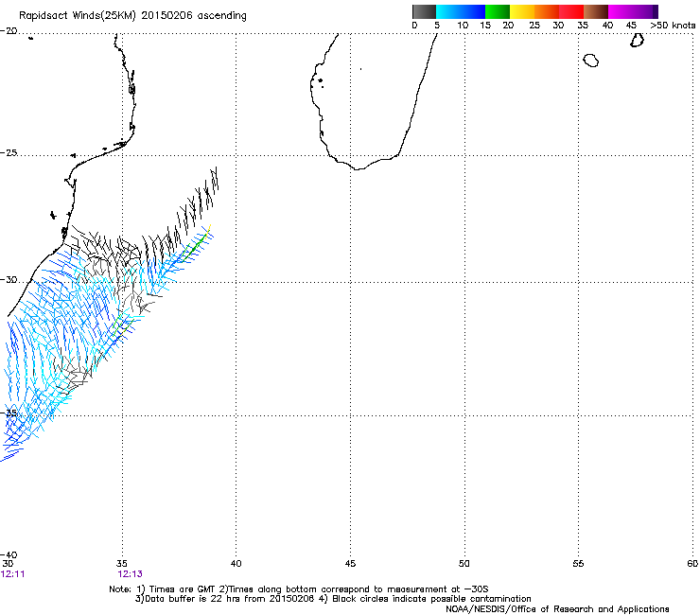
Task: Click the '-20' latitude label
Action: pyautogui.click(x=9, y=31)
